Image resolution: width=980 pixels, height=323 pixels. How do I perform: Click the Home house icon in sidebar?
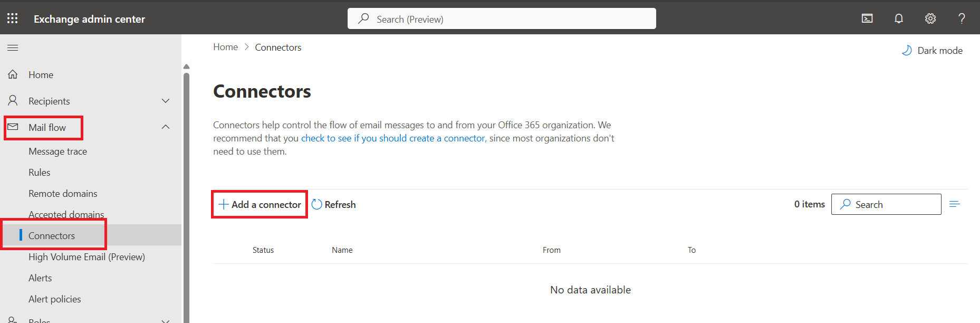coord(13,74)
